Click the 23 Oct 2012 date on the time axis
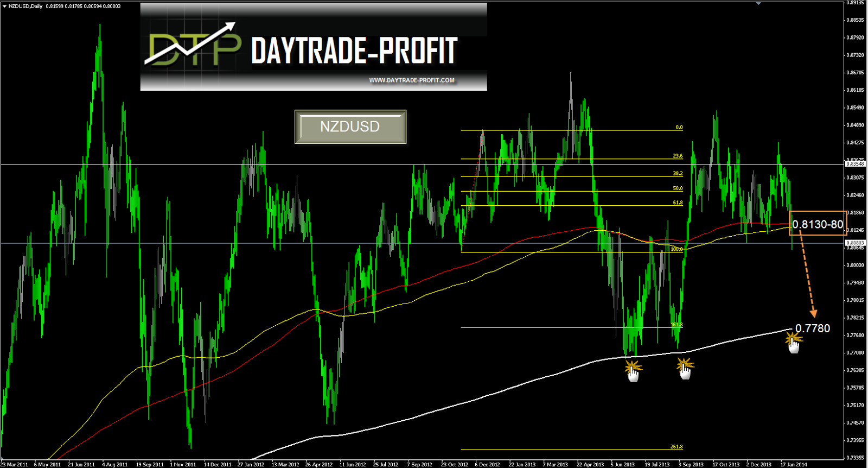 click(455, 465)
